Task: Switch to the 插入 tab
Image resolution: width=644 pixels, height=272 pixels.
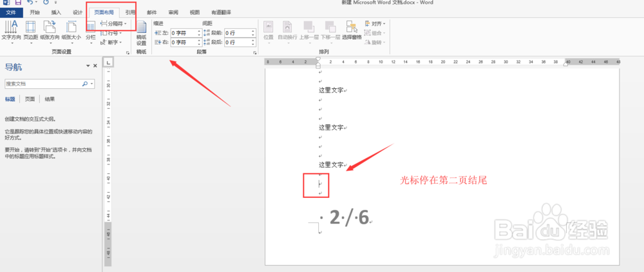Action: click(56, 12)
